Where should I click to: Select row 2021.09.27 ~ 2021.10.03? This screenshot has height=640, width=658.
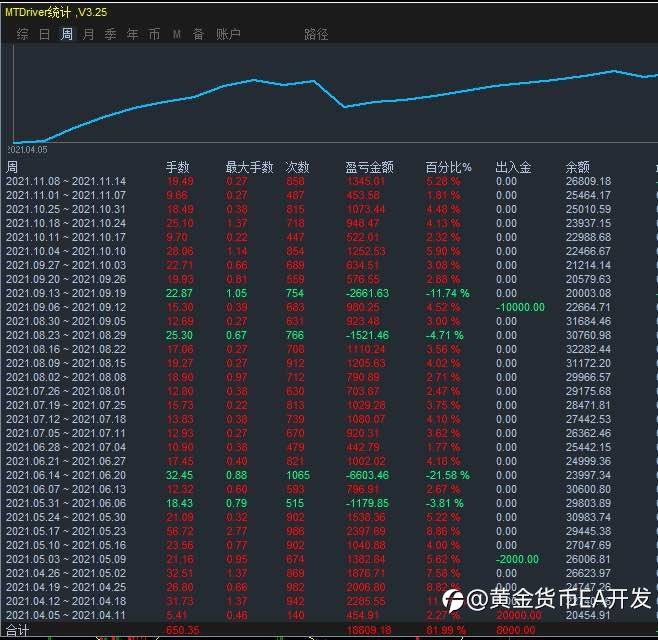point(329,265)
